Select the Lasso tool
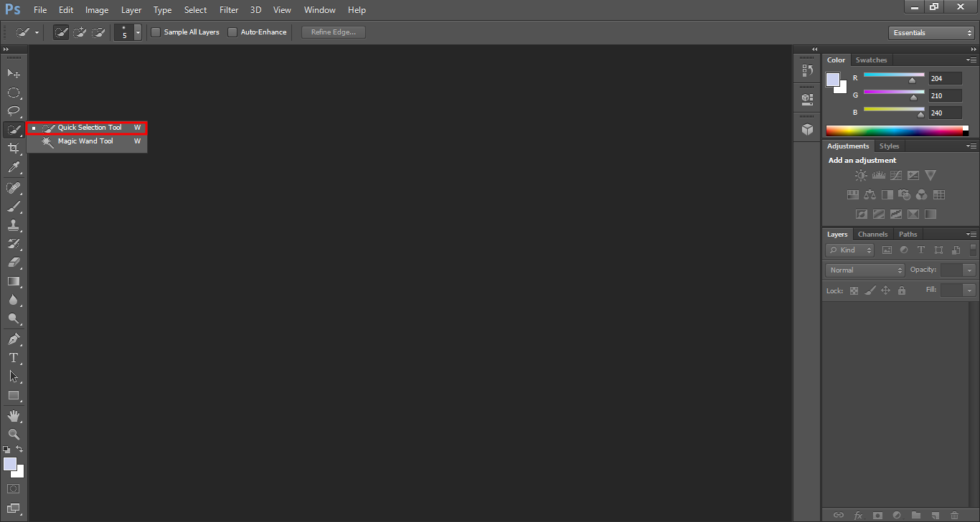Image resolution: width=980 pixels, height=522 pixels. point(13,111)
